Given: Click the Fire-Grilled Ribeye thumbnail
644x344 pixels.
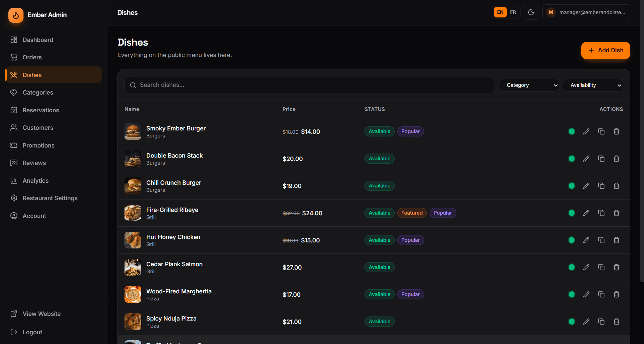Looking at the screenshot, I should (x=133, y=213).
